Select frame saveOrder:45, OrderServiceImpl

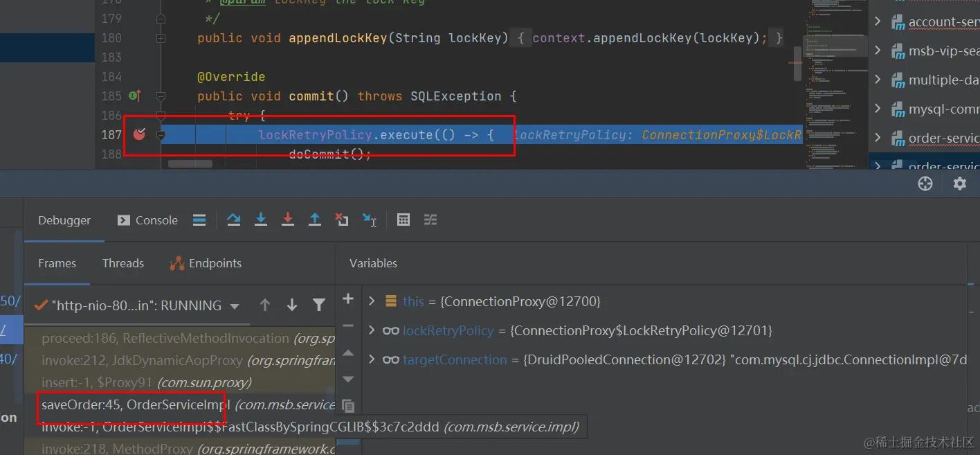pos(180,404)
